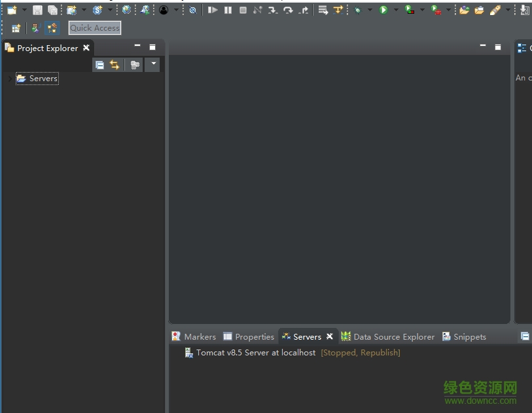Open the New wizard dropdown arrow

24,10
